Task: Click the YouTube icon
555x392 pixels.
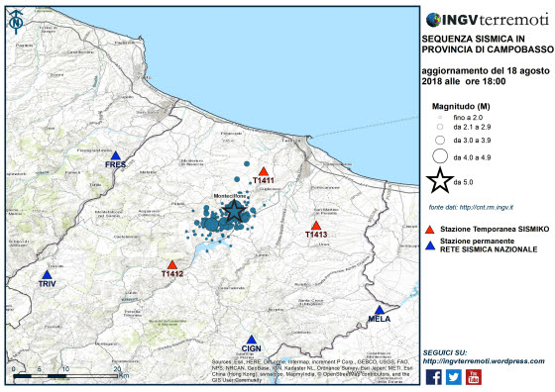Action: [474, 377]
